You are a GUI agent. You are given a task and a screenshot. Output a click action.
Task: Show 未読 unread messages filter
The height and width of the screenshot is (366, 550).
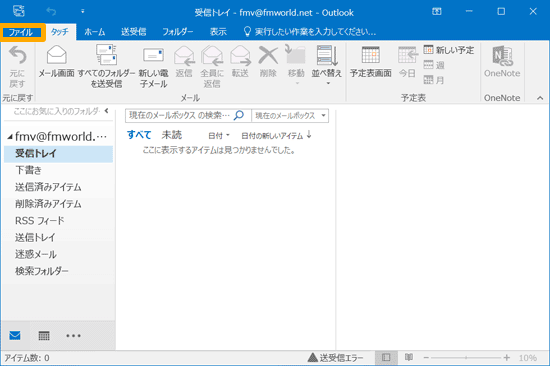[x=172, y=135]
